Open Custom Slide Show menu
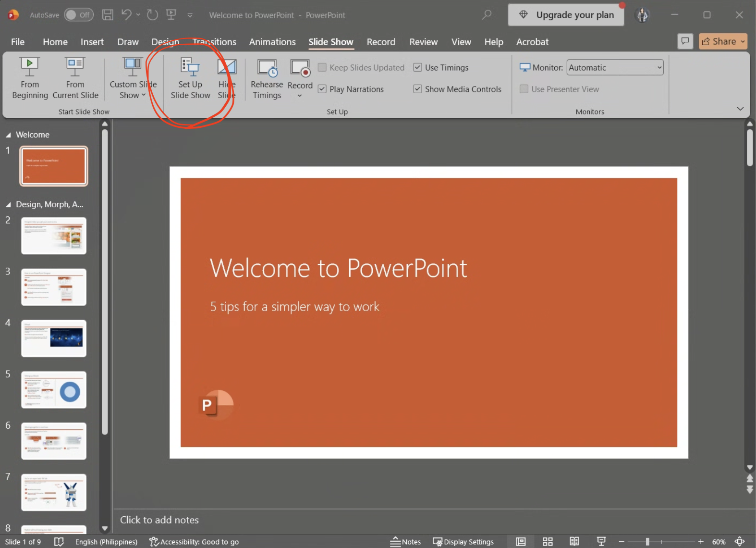This screenshot has width=756, height=548. pos(133,78)
